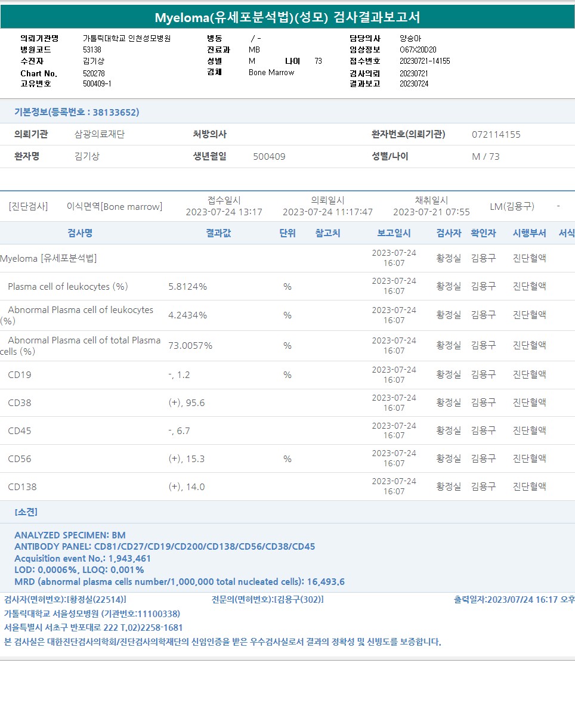
Task: Select the CD38 test row label
Action: 20,403
